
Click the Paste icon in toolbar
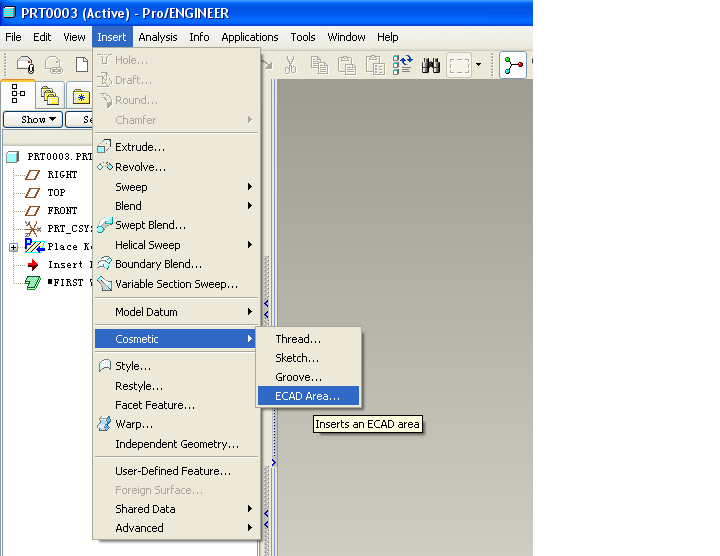(x=347, y=65)
